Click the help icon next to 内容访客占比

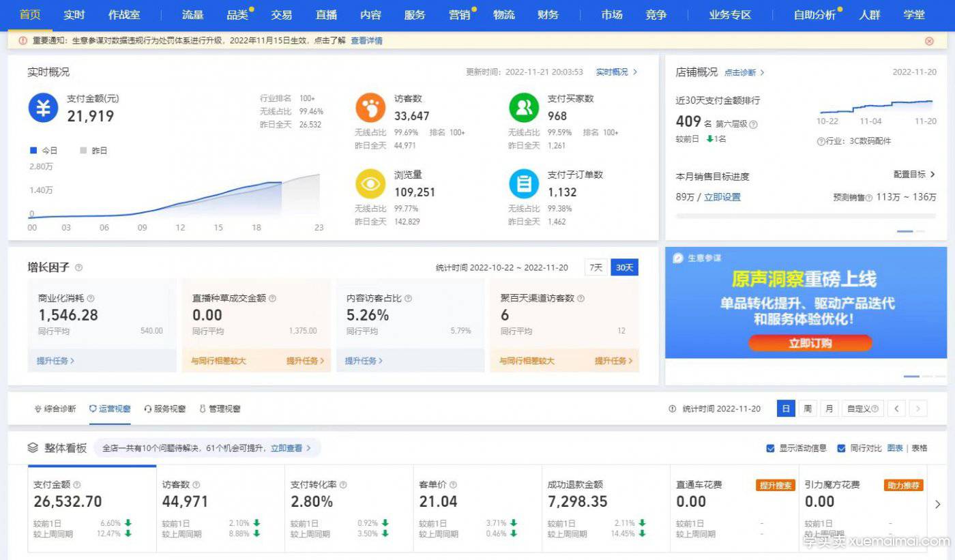[x=409, y=298]
